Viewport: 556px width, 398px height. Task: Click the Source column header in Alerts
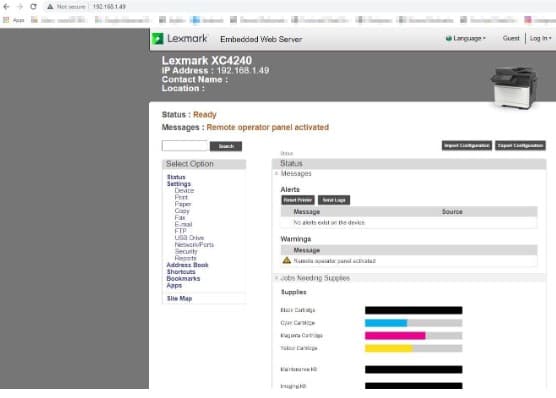coord(452,212)
